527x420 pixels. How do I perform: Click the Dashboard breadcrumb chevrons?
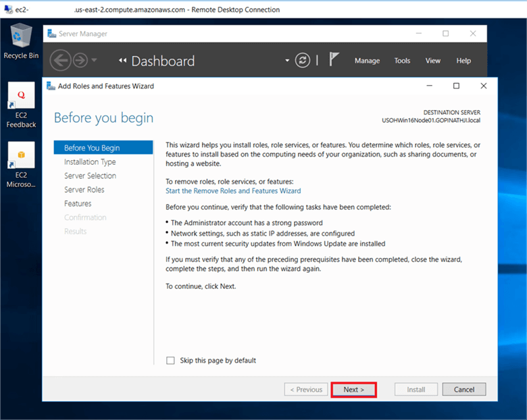click(123, 61)
